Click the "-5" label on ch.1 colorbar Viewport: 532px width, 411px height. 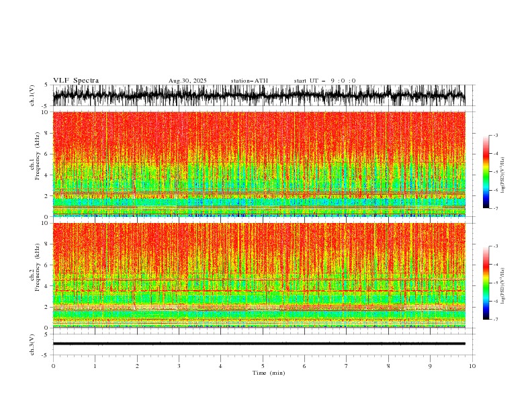click(495, 172)
